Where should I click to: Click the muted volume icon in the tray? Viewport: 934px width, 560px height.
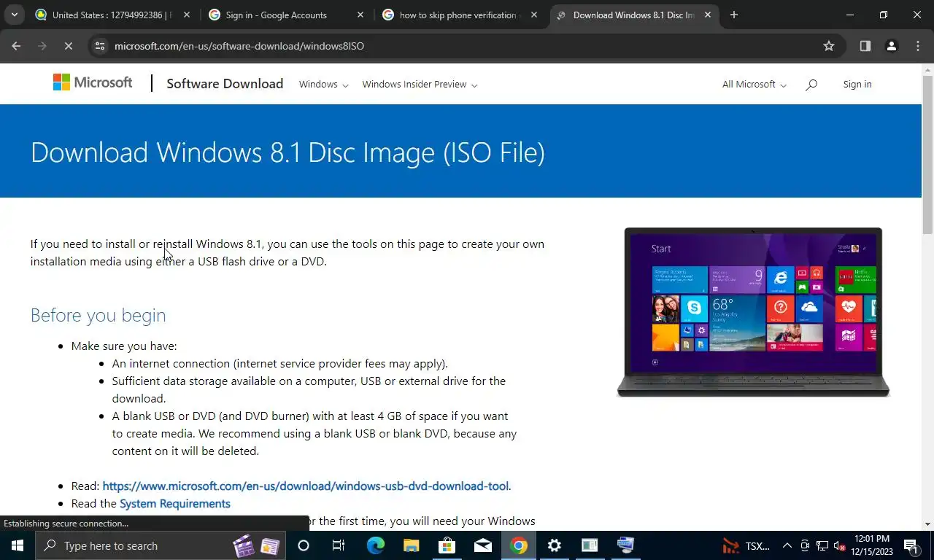pyautogui.click(x=839, y=545)
